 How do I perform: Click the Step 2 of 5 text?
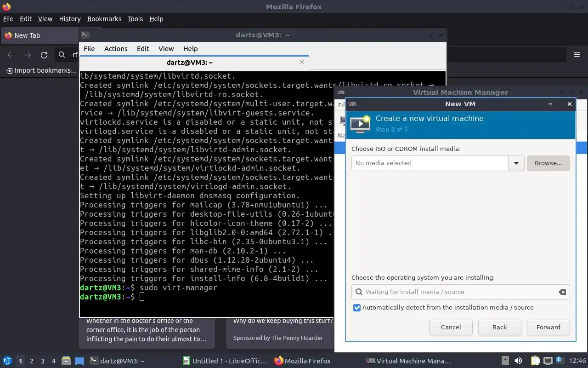pyautogui.click(x=391, y=130)
